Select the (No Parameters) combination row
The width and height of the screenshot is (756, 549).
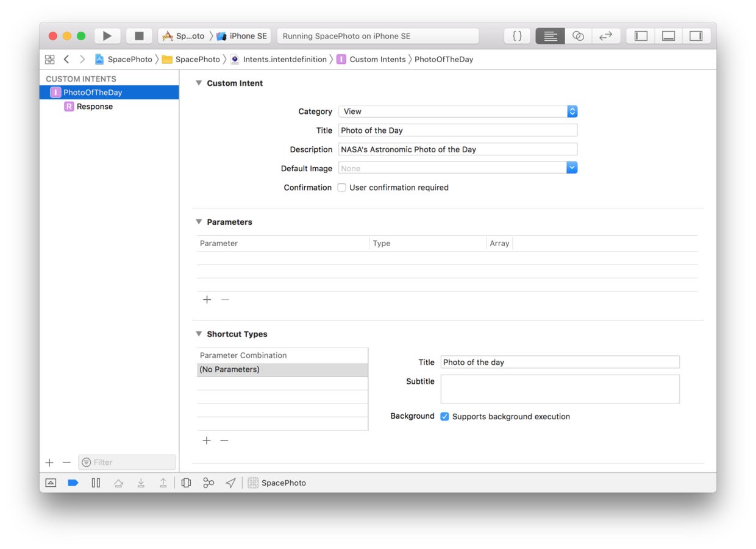[282, 370]
